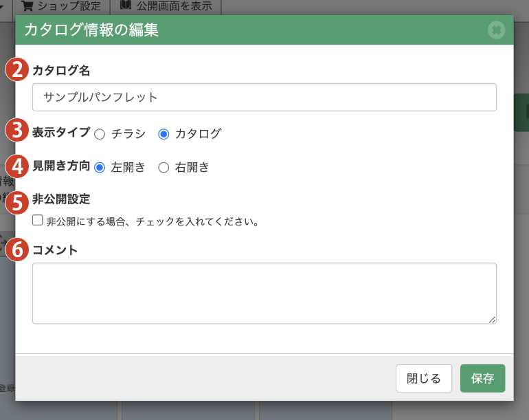Click the X icon in the dialog header
529x420 pixels.
(x=497, y=30)
